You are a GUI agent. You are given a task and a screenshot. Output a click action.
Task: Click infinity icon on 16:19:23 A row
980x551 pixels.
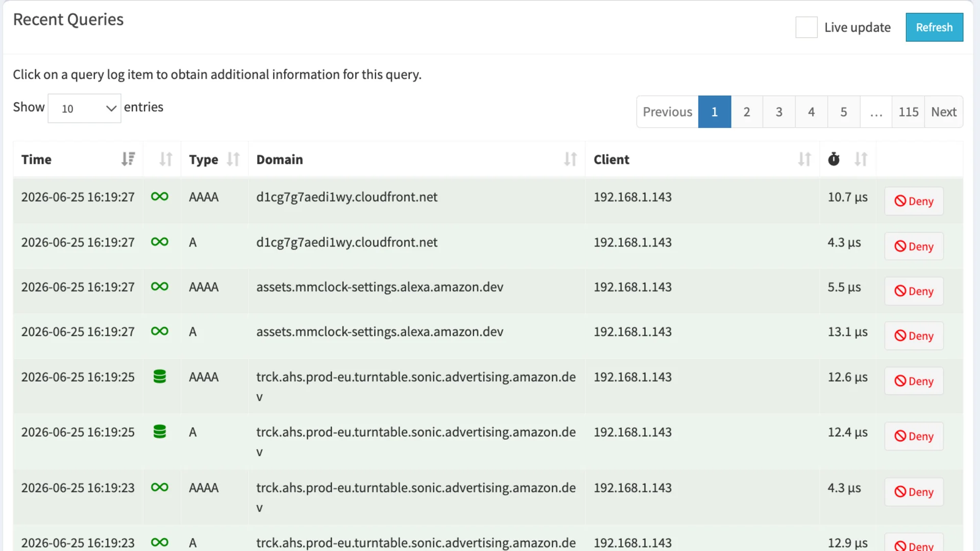(x=160, y=542)
